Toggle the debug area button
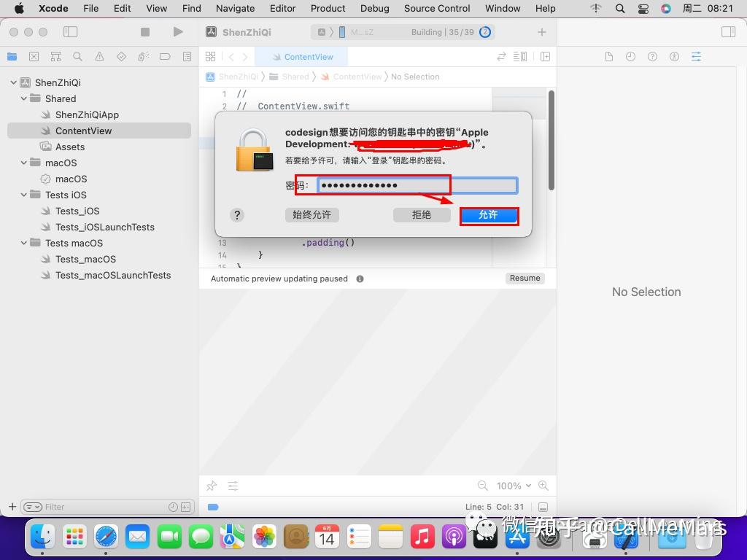The height and width of the screenshot is (560, 747). [543, 507]
